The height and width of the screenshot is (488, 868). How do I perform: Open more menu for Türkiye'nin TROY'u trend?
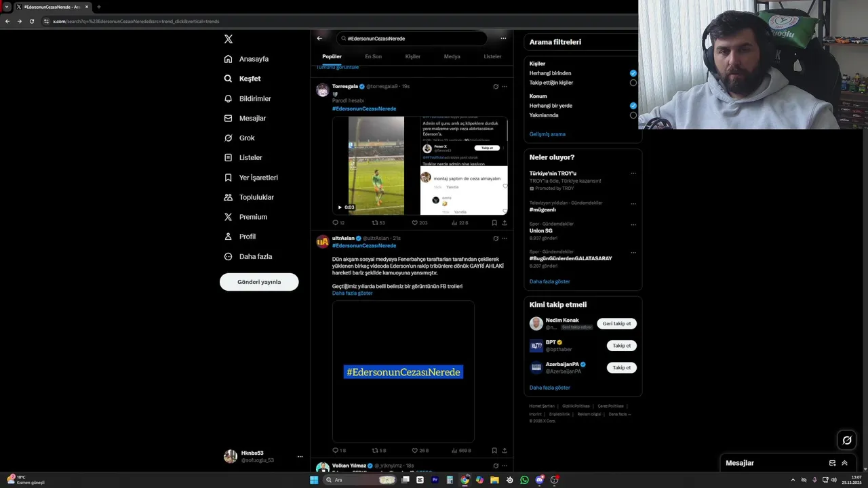633,174
